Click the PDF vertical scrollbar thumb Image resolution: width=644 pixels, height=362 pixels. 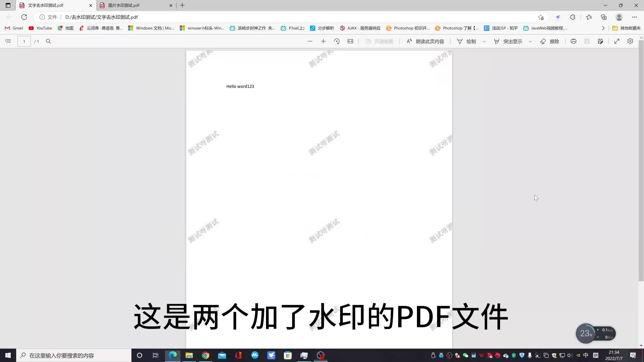[641, 161]
